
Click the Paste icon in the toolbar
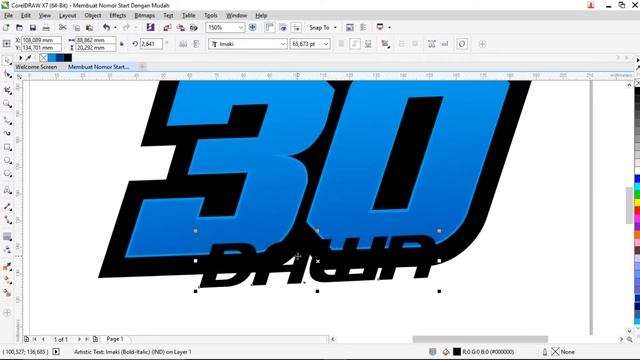point(89,27)
